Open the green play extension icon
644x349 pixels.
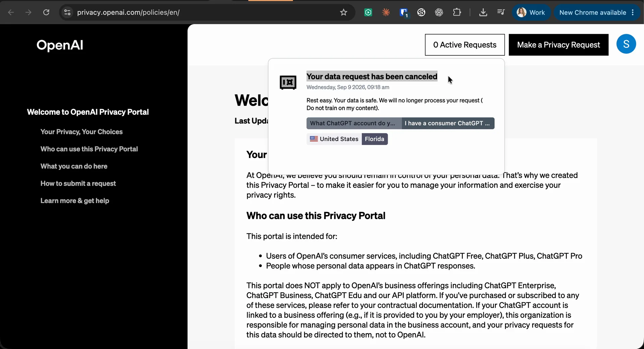pyautogui.click(x=368, y=12)
